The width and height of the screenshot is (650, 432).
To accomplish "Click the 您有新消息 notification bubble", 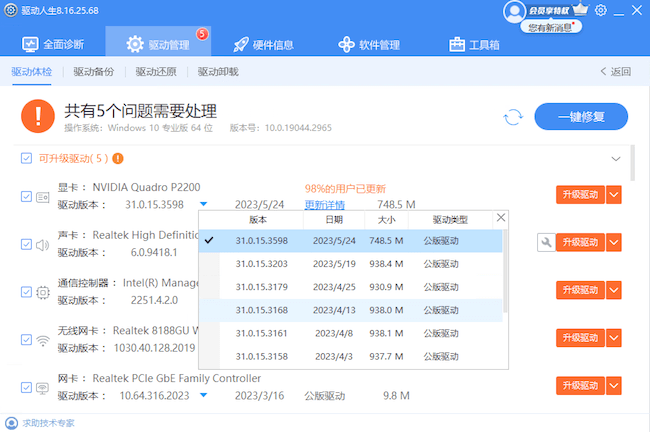I will [551, 27].
